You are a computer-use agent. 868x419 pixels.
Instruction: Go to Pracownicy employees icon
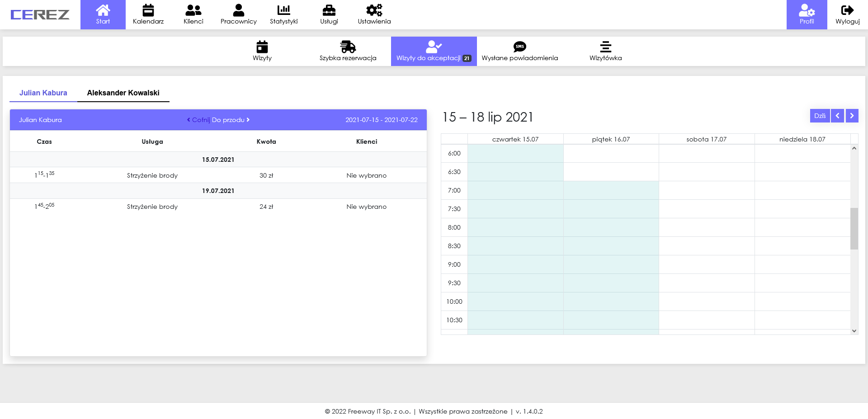(238, 10)
